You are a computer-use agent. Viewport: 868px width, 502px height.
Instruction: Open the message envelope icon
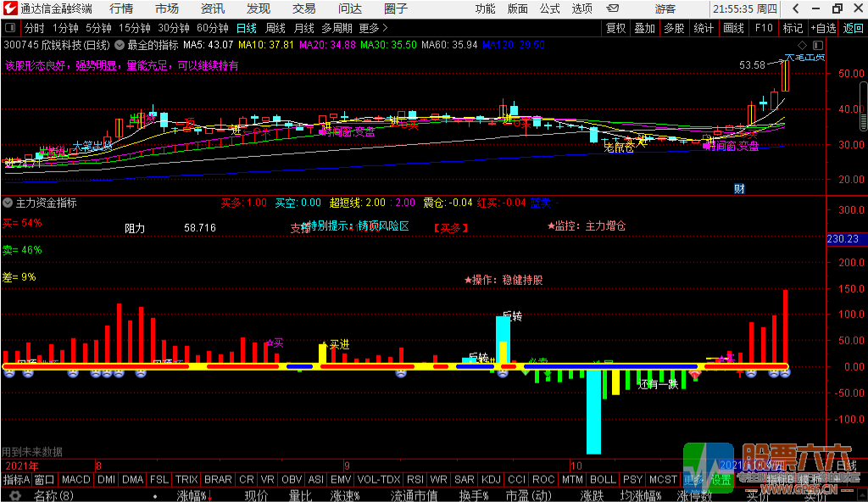[612, 8]
